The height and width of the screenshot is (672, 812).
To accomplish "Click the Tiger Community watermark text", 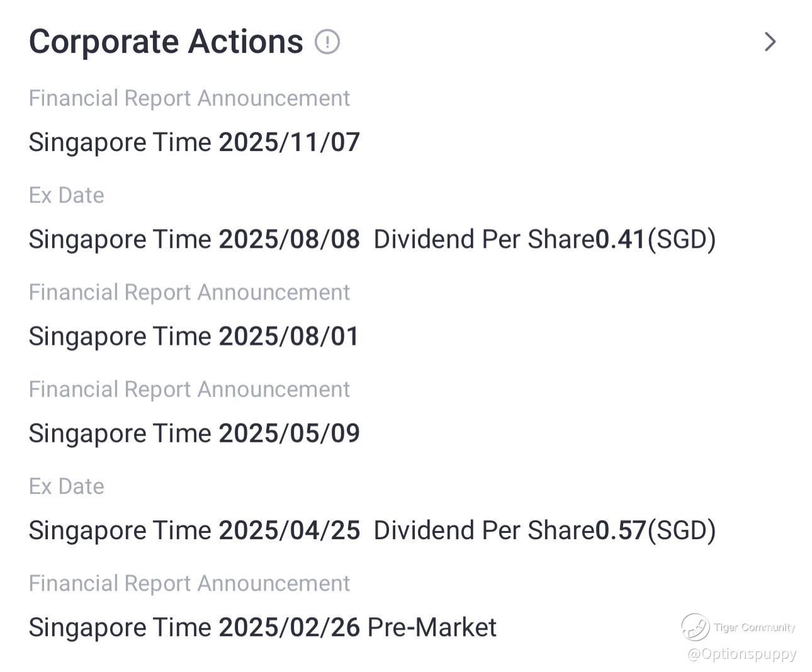I will click(754, 627).
